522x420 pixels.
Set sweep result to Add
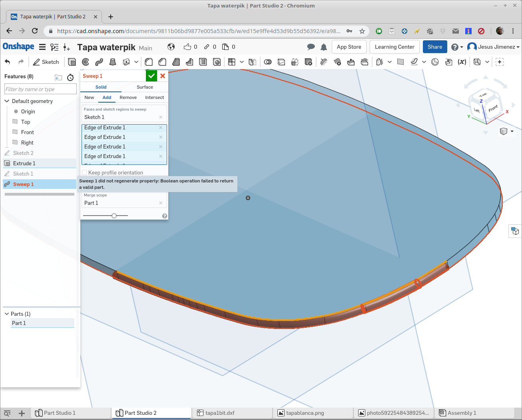(107, 97)
